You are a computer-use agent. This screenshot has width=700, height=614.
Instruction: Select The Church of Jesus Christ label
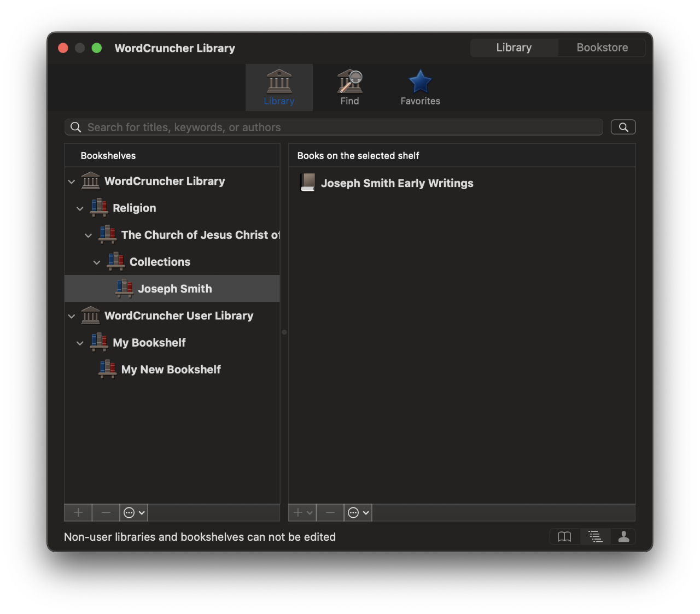tap(200, 235)
